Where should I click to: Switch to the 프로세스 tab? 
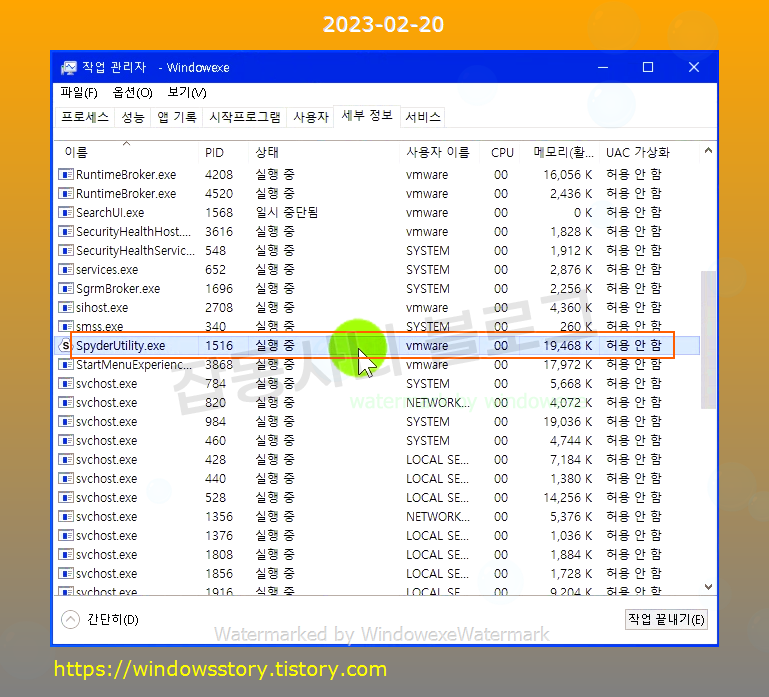pyautogui.click(x=85, y=117)
